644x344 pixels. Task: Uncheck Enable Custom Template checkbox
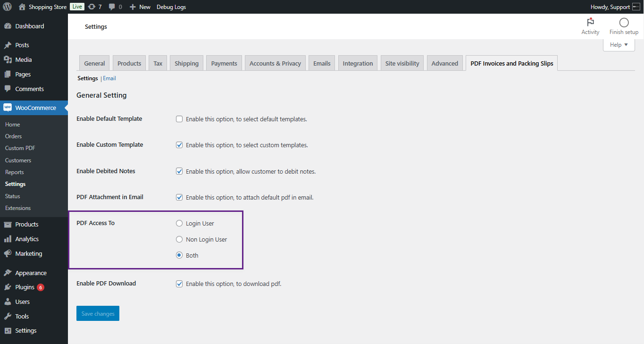point(179,145)
